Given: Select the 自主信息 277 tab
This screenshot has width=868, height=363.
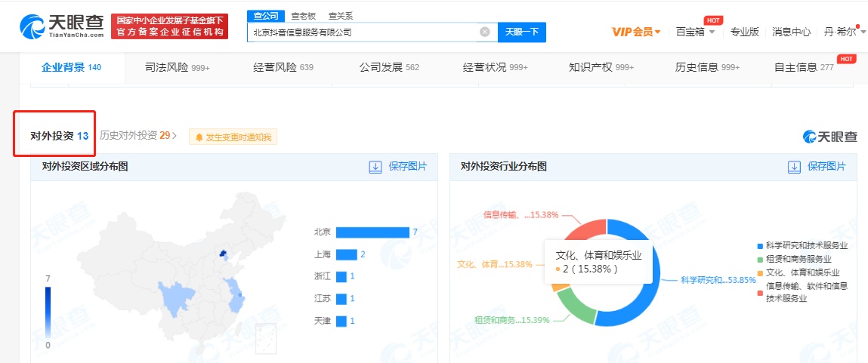Looking at the screenshot, I should tap(805, 67).
